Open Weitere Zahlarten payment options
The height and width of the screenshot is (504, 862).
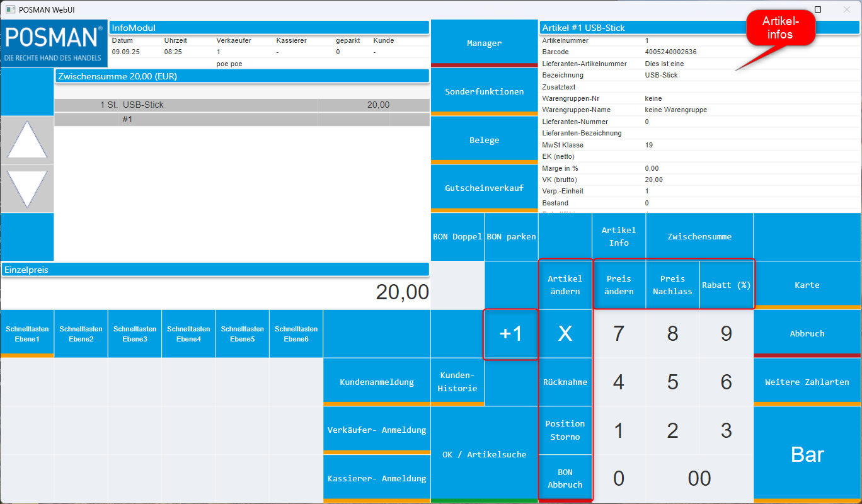tap(807, 382)
